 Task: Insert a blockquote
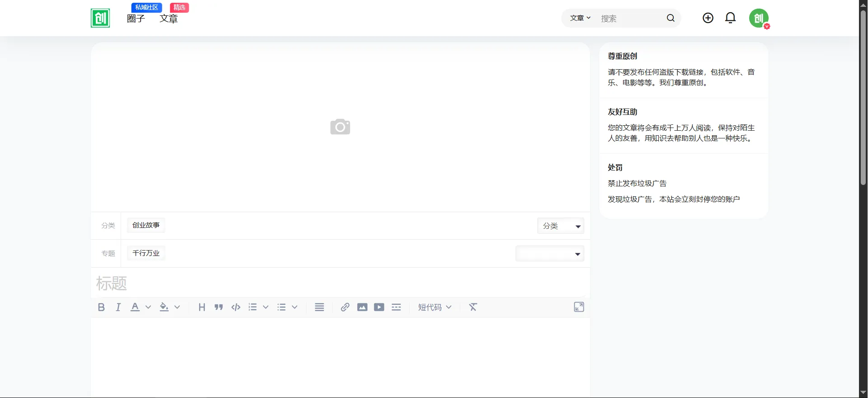[x=219, y=307]
